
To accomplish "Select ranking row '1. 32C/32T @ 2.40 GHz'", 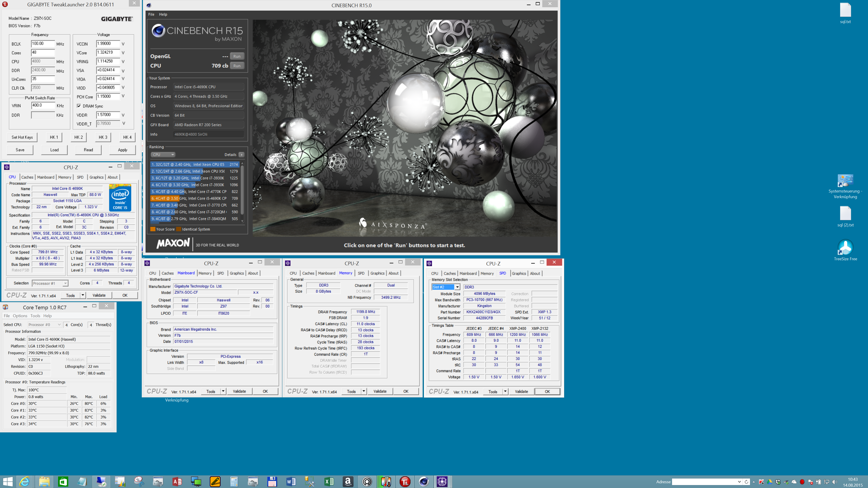I will pyautogui.click(x=195, y=164).
